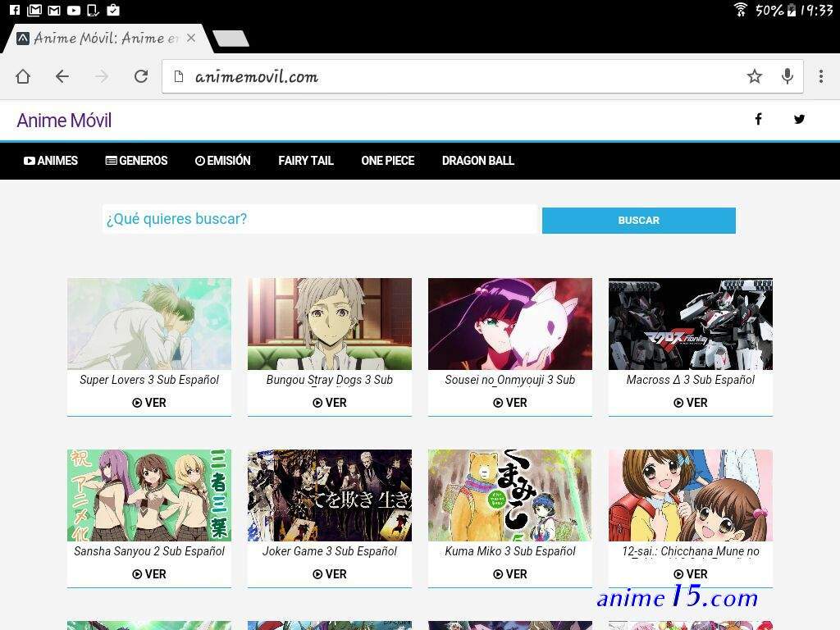This screenshot has height=630, width=840.
Task: Click the BUSCAR button
Action: point(638,220)
